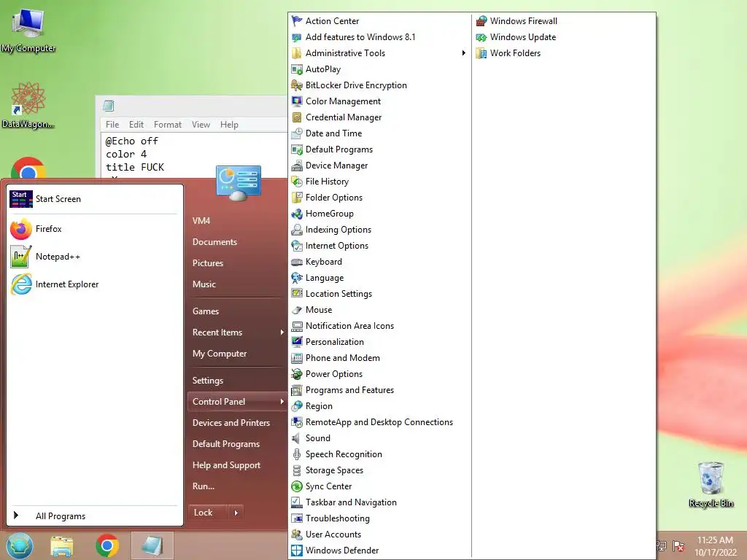This screenshot has height=560, width=747.
Task: Click the Sound speaker icon
Action: [x=297, y=438]
